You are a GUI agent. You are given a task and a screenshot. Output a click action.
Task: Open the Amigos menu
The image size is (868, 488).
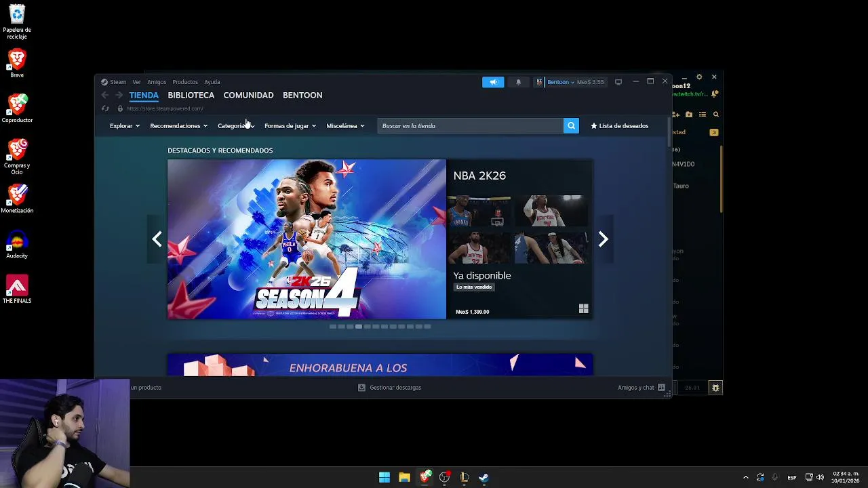point(157,82)
